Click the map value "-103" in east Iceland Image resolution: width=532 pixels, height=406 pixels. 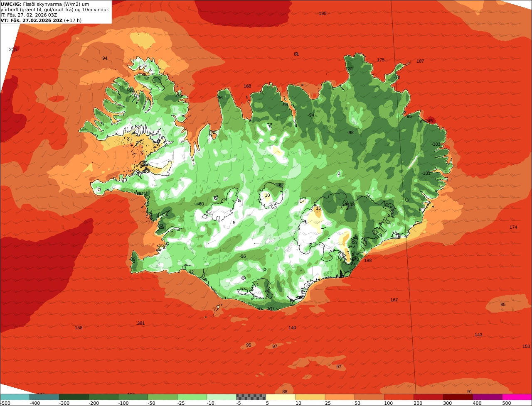436,144
